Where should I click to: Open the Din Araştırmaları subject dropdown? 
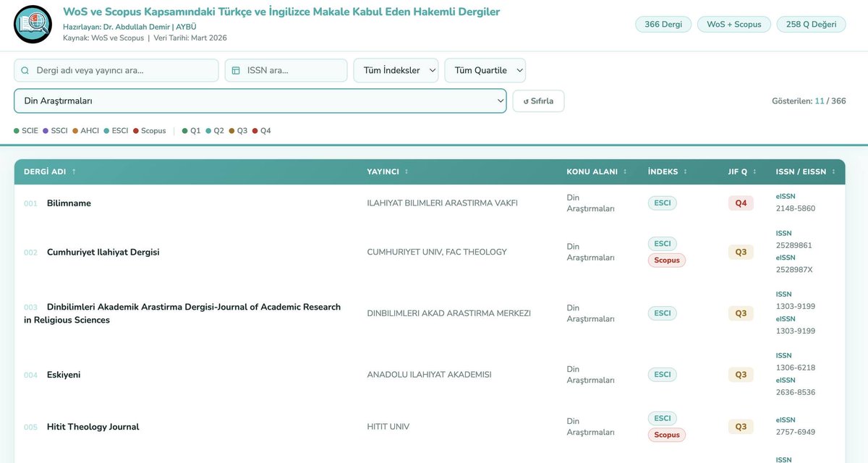(x=260, y=101)
